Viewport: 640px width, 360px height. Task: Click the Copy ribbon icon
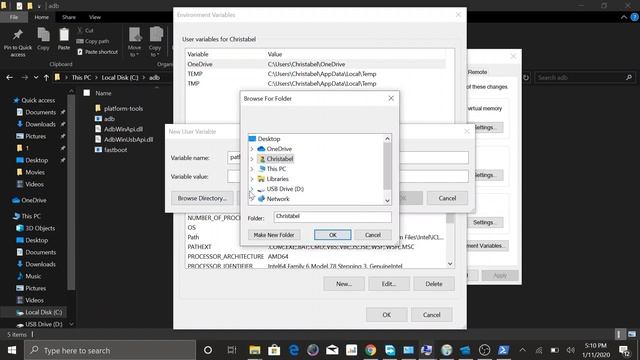click(x=43, y=40)
